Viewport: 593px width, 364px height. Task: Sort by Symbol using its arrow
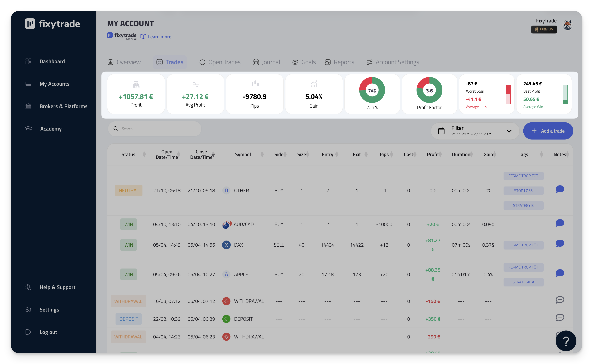[262, 154]
